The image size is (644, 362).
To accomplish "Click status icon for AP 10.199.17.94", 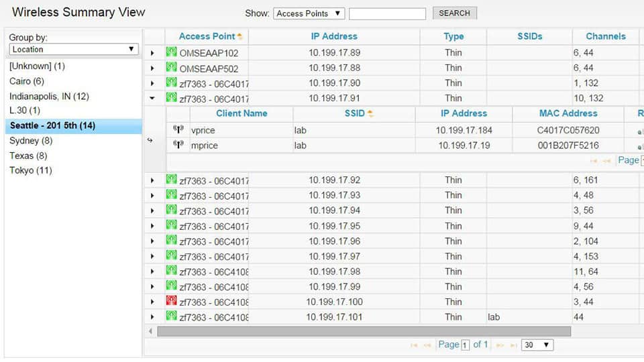I will (171, 210).
